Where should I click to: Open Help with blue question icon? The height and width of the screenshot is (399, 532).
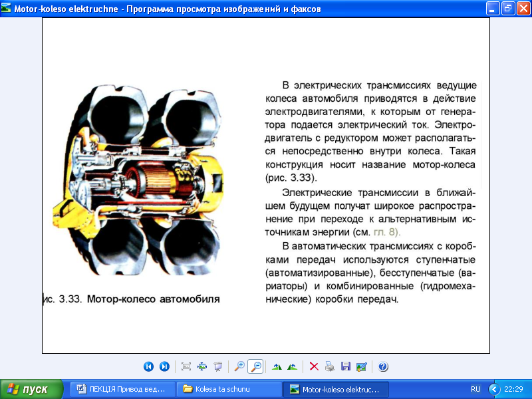coord(383,366)
